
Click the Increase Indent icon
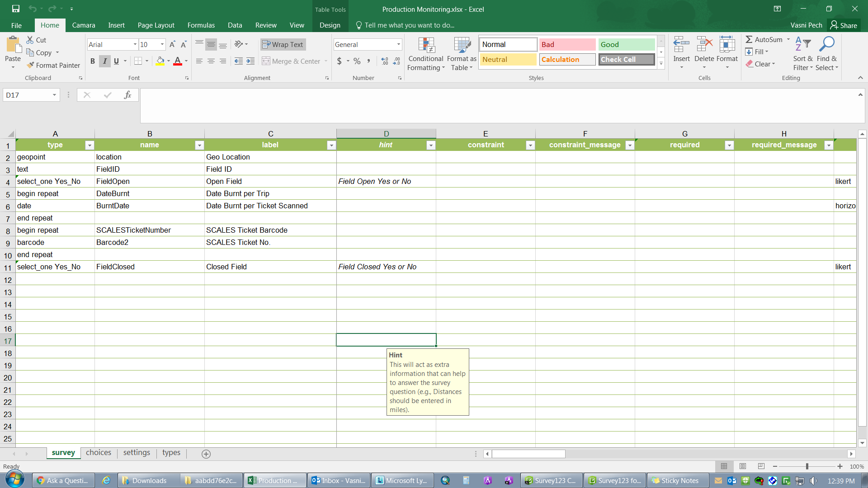[250, 61]
